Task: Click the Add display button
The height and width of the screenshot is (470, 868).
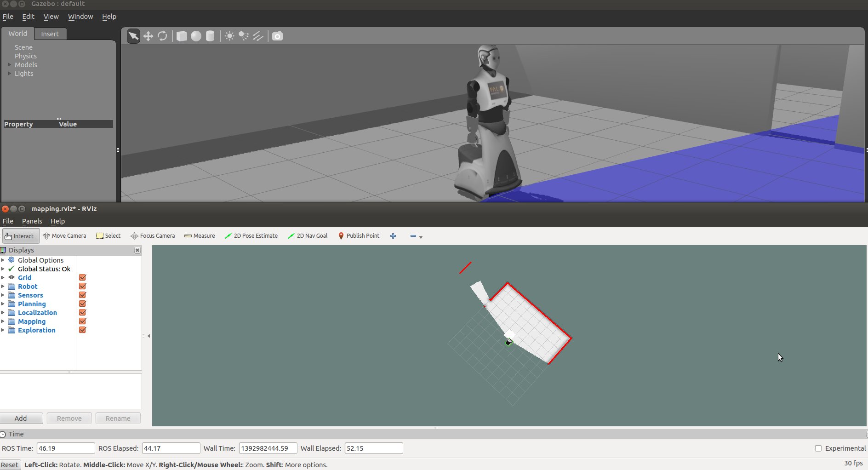Action: [x=21, y=418]
